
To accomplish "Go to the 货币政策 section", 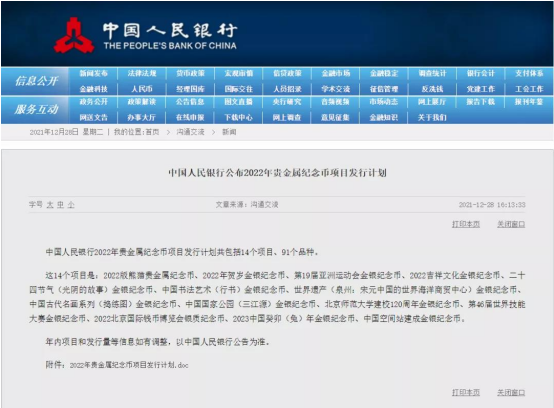I will [x=190, y=73].
